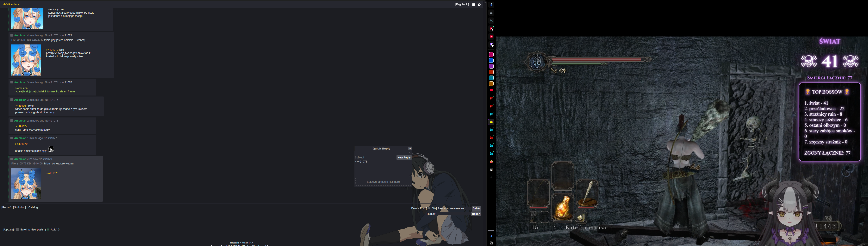Open the board list grid icon
The height and width of the screenshot is (246, 868).
click(473, 5)
